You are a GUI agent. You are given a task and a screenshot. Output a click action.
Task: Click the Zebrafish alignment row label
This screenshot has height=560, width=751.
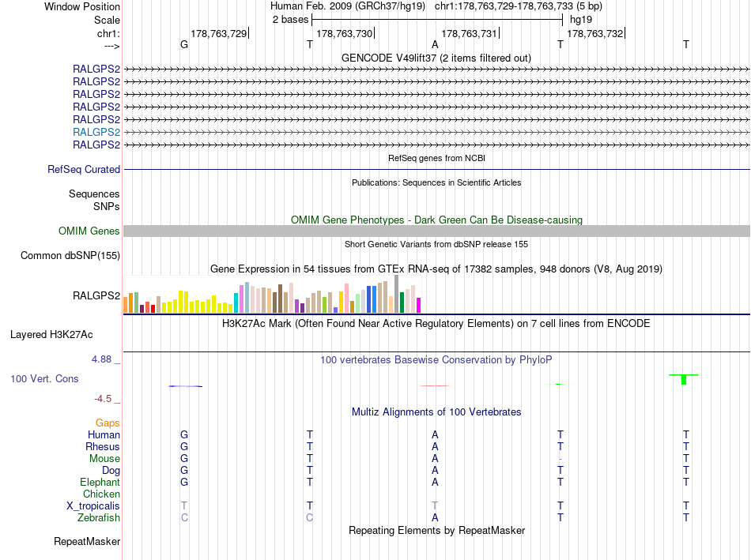tap(99, 518)
